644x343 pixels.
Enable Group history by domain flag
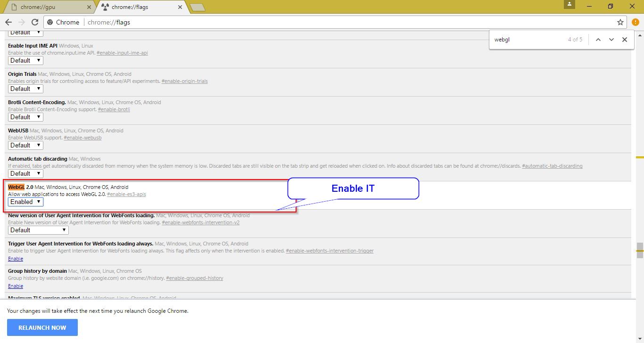coord(16,286)
